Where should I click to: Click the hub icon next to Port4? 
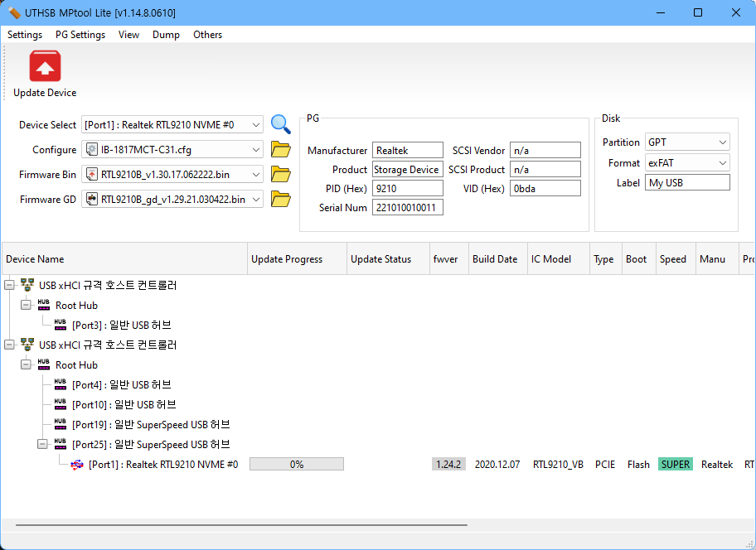coord(61,384)
